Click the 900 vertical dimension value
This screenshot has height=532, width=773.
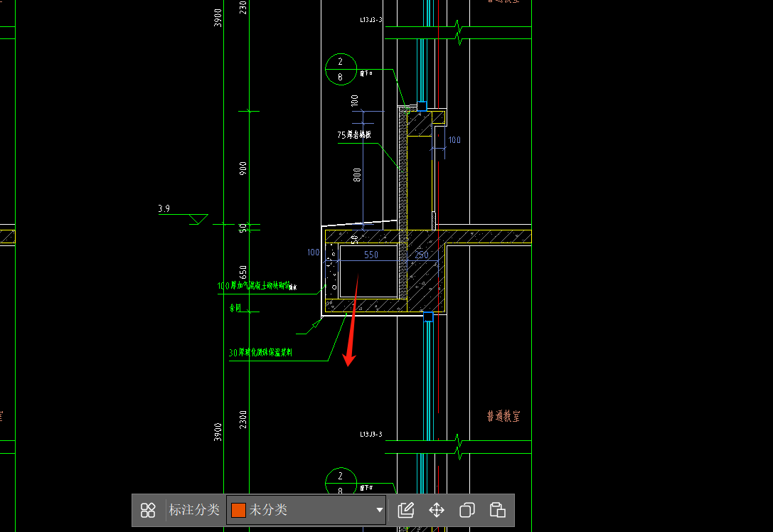(242, 168)
